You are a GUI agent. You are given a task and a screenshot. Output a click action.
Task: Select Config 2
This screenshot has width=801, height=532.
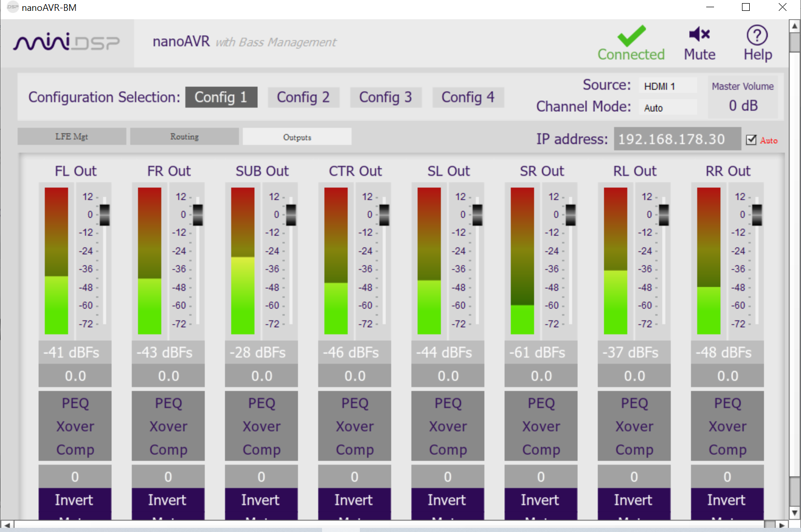[x=303, y=97]
